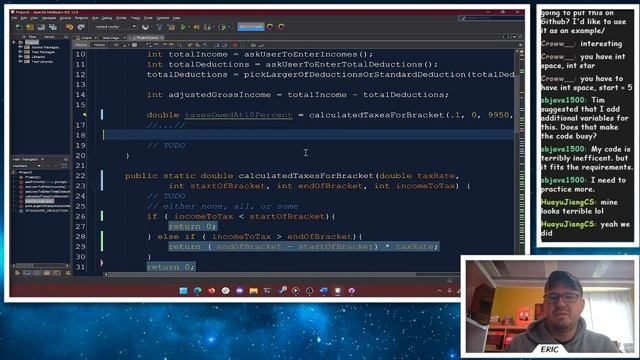
Task: Collapse the Project2 root node
Action: coord(14,42)
